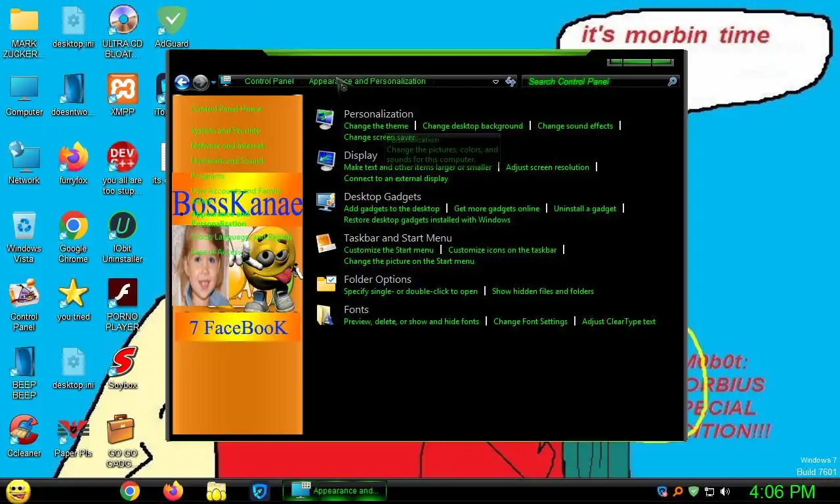Click the Display category icon
Viewport: 840px width, 504px height.
(x=325, y=160)
